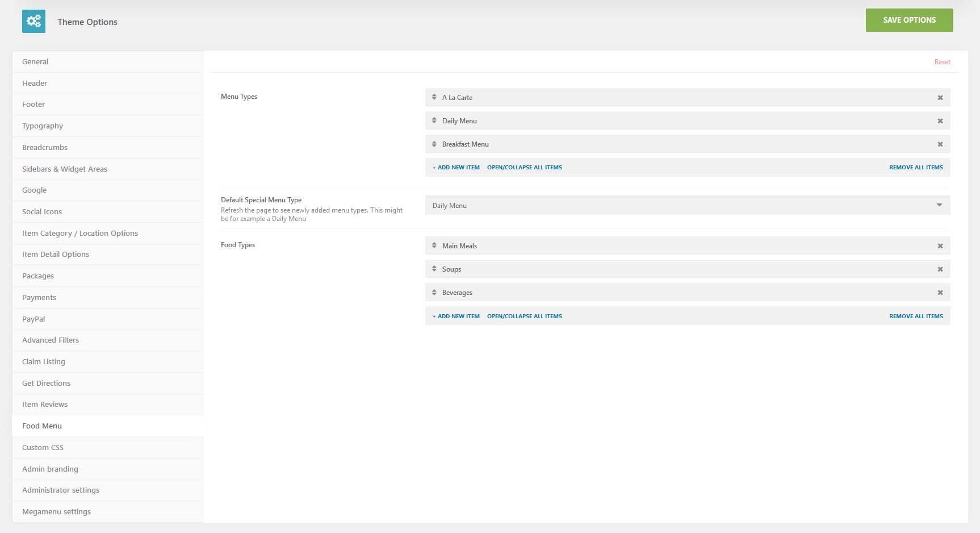Click the drag handle of Daily Menu item

[434, 120]
